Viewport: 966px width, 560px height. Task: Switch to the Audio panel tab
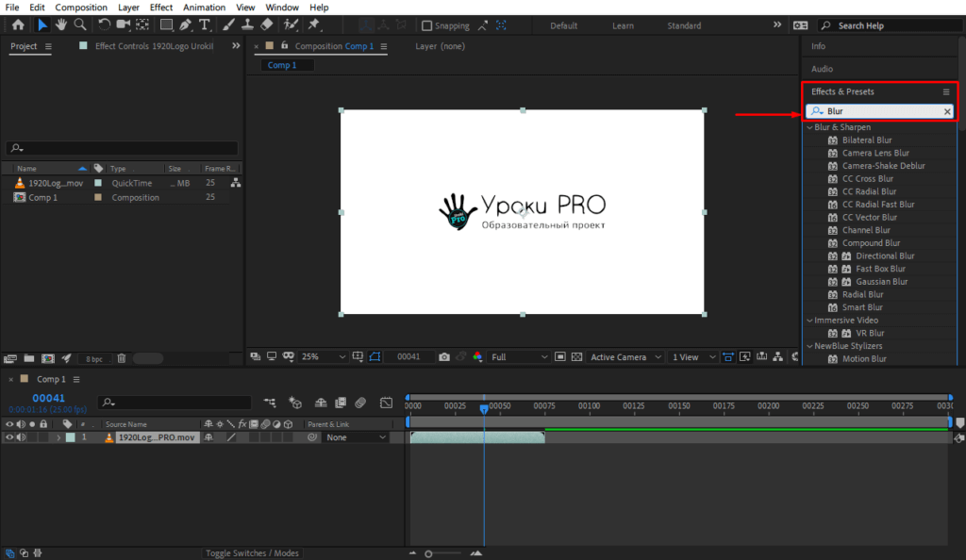(x=822, y=69)
